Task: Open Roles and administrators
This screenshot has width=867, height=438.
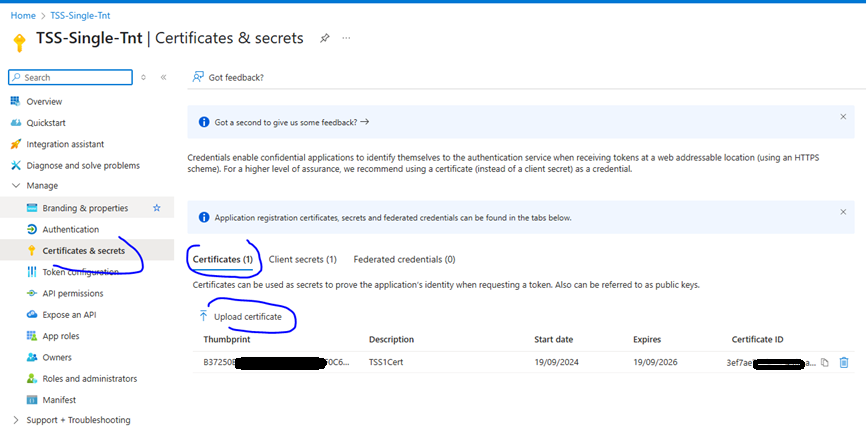Action: 90,378
